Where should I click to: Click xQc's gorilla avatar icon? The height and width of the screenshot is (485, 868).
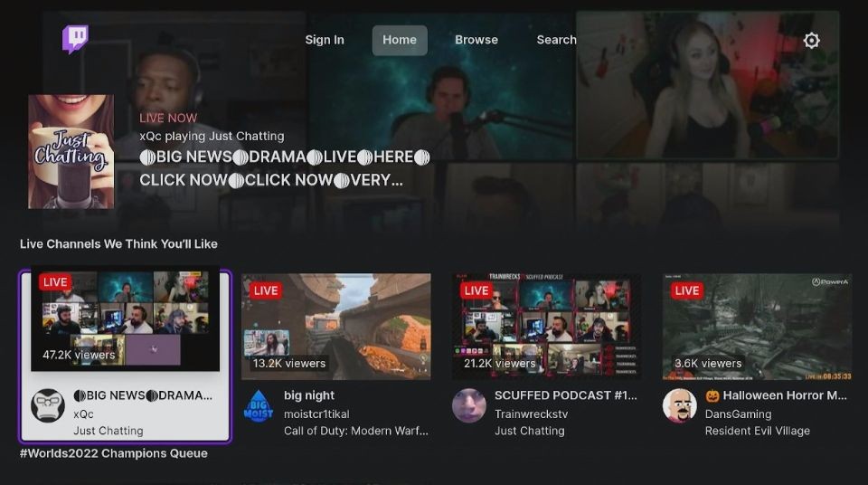48,405
